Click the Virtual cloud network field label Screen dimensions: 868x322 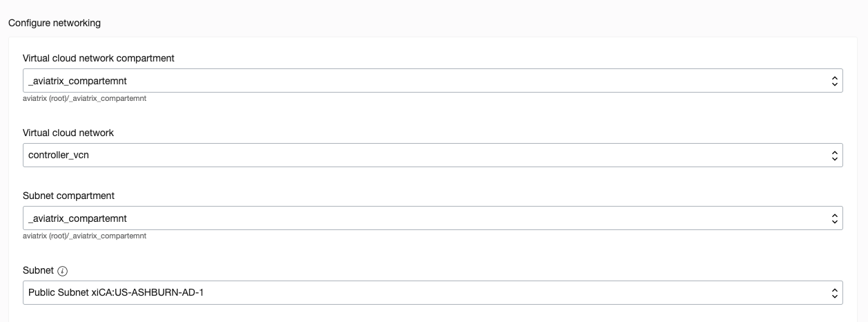point(68,133)
